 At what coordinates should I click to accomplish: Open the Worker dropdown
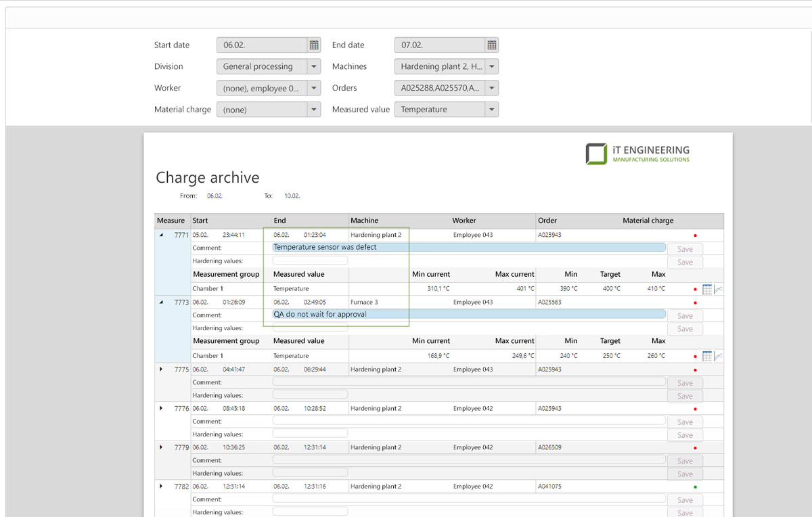[x=313, y=88]
